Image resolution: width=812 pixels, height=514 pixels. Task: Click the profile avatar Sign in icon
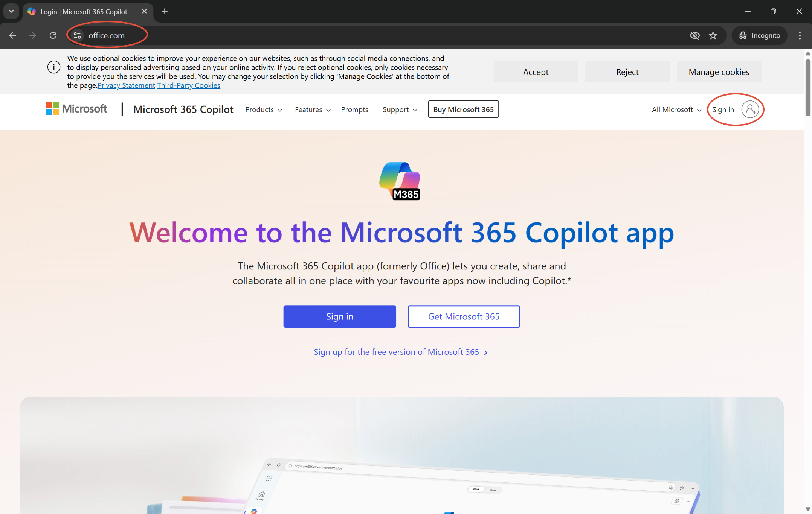(750, 109)
